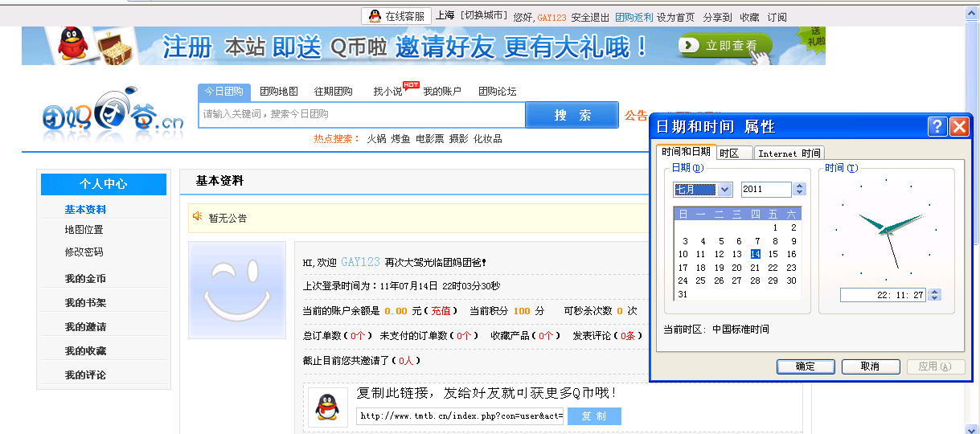Image resolution: width=980 pixels, height=434 pixels.
Task: Open the 我的账户 nav item
Action: [442, 92]
